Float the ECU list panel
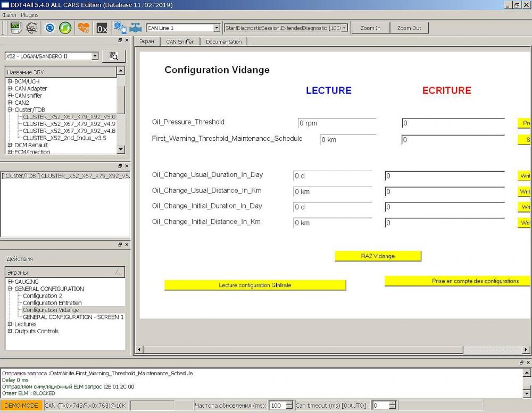The height and width of the screenshot is (413, 532). click(x=120, y=40)
